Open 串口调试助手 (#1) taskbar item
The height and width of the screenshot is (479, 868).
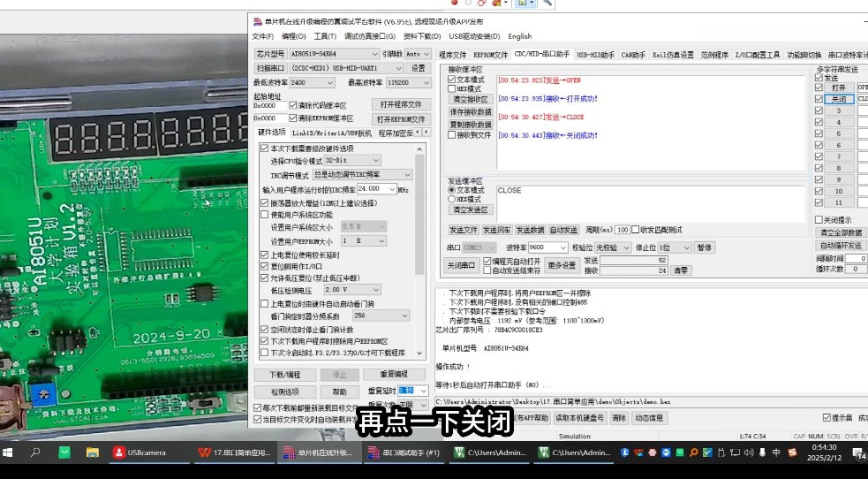pyautogui.click(x=404, y=452)
